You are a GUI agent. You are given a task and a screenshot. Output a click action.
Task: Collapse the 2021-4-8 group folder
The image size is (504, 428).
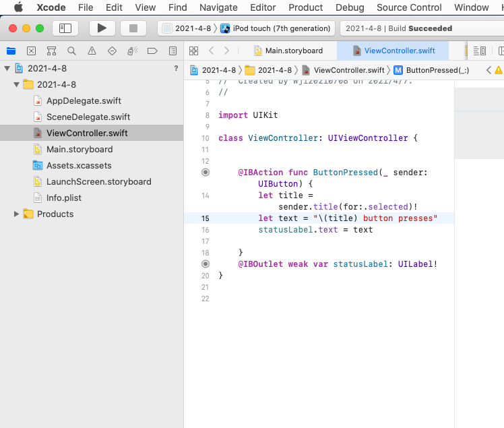16,84
